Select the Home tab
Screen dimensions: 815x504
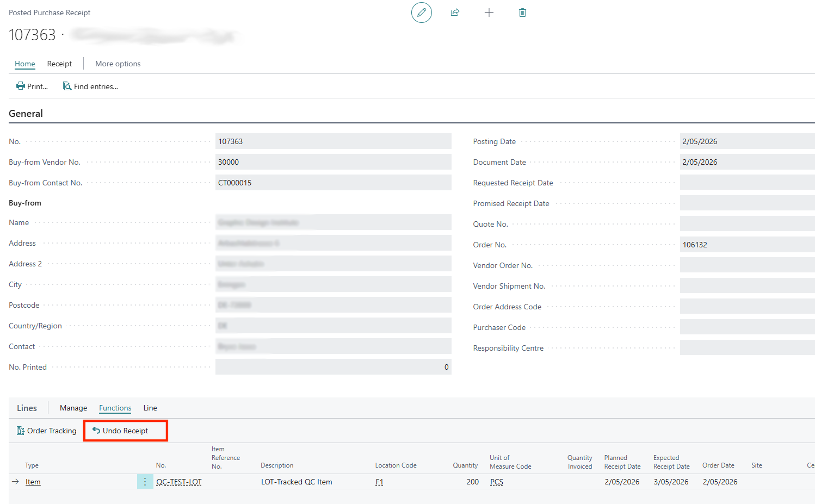pyautogui.click(x=25, y=64)
